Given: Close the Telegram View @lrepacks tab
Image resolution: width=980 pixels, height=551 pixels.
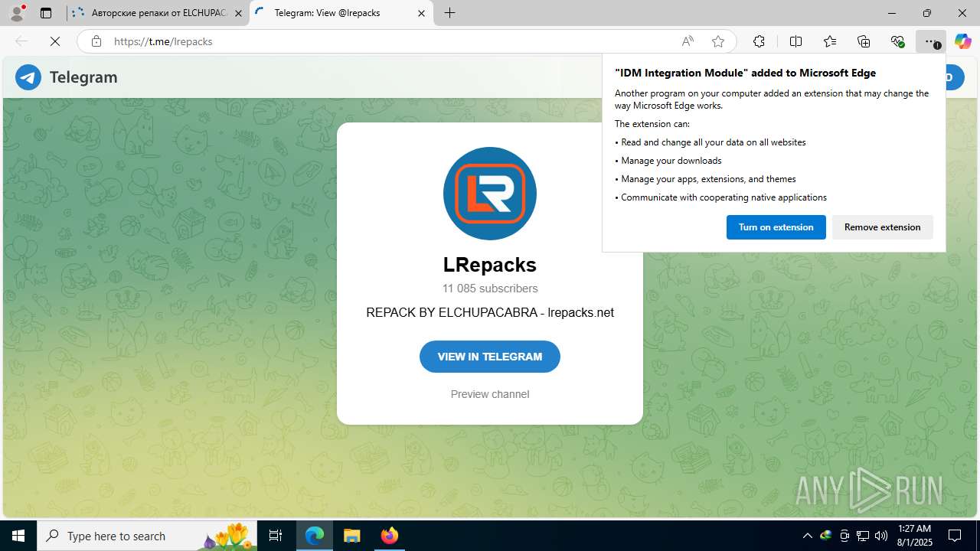Looking at the screenshot, I should click(421, 13).
